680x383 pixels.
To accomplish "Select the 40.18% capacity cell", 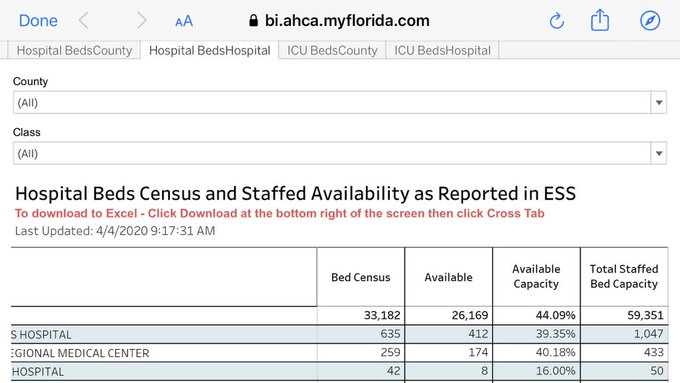I will [x=556, y=353].
